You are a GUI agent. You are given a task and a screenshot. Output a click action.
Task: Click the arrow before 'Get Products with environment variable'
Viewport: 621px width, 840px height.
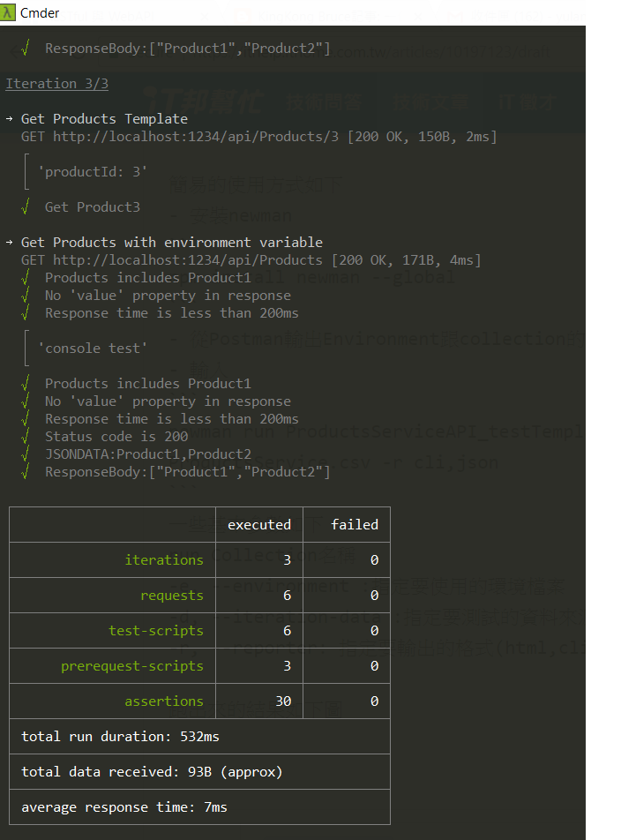coord(9,242)
